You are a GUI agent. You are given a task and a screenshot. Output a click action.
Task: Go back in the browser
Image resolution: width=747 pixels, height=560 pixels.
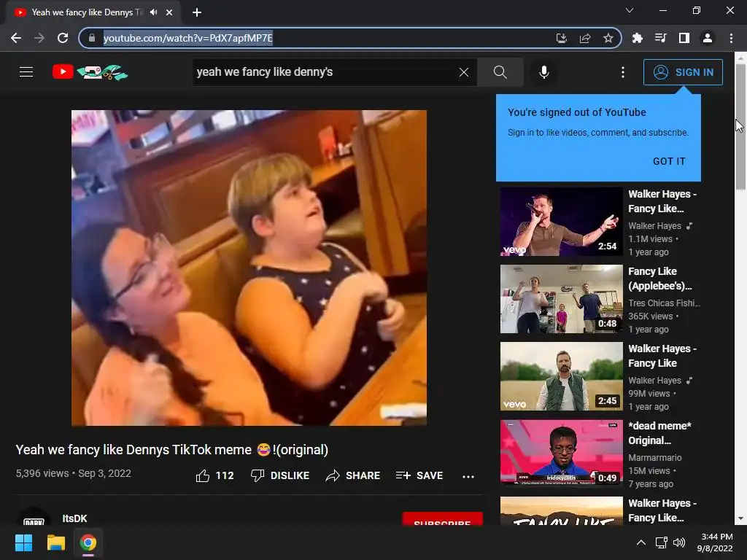coord(16,38)
